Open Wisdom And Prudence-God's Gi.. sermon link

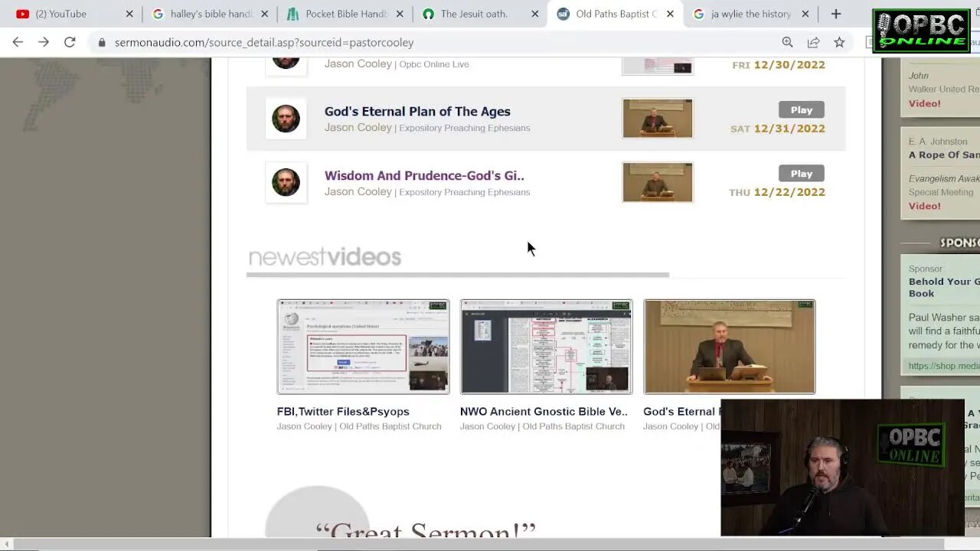[x=424, y=175]
